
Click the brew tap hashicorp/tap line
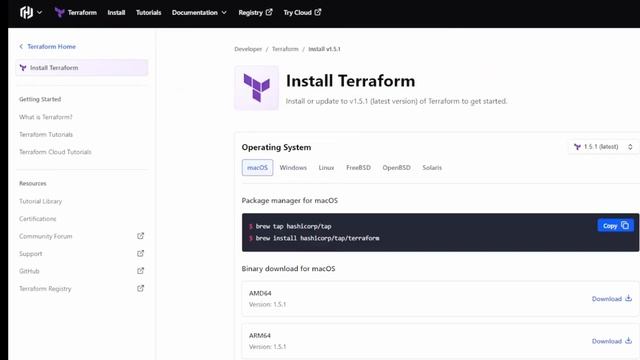[293, 226]
